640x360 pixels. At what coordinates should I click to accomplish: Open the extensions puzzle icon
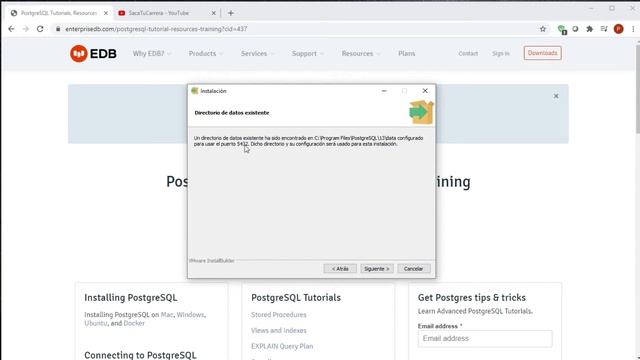[x=589, y=29]
